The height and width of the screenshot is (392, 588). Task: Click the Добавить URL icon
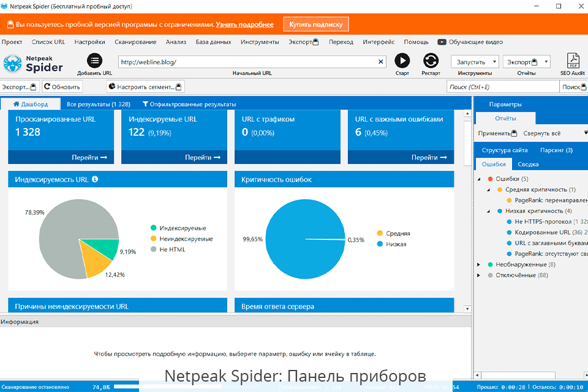95,60
